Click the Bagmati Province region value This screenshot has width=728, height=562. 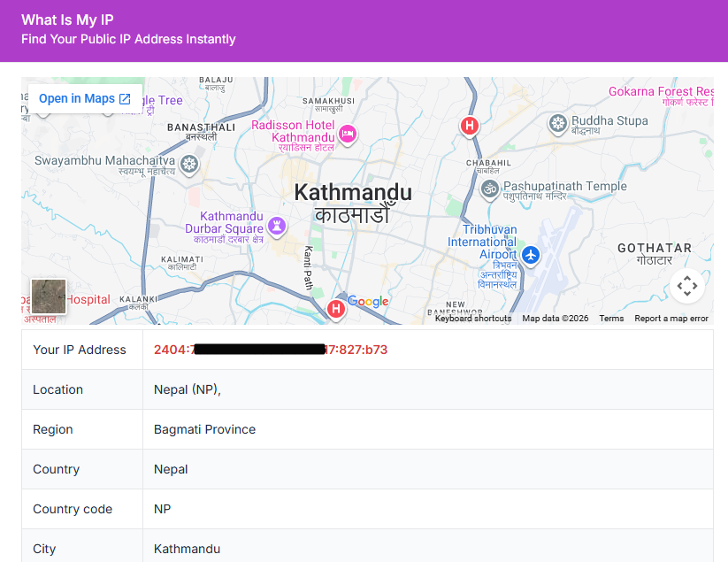[x=204, y=429]
